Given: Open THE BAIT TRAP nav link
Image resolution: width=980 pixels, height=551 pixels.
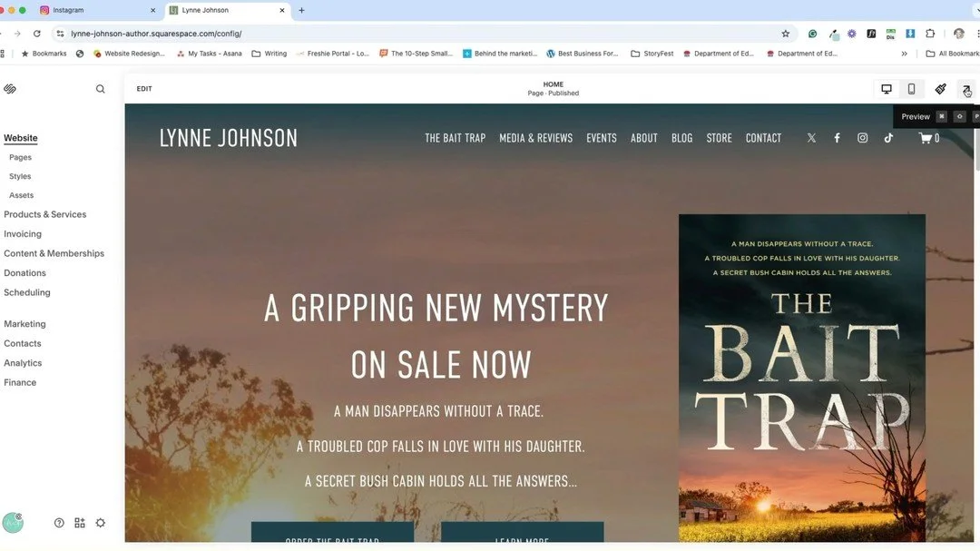Looking at the screenshot, I should coord(455,138).
